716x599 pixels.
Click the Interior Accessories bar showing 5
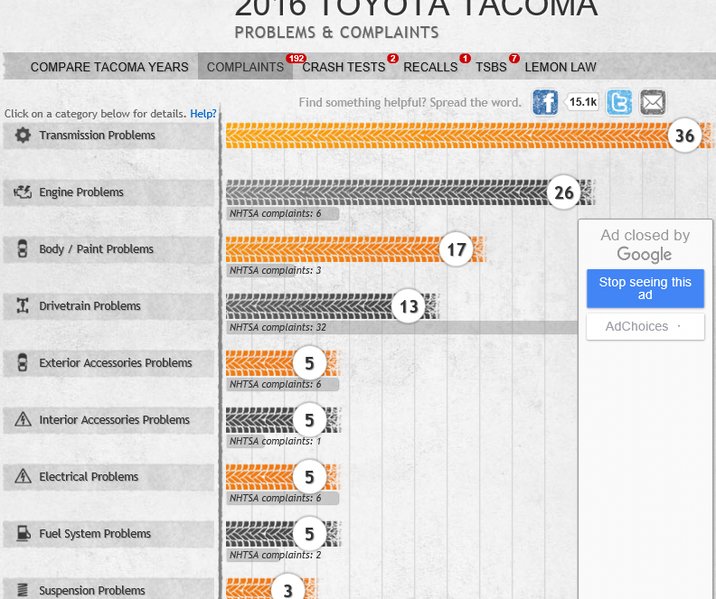pyautogui.click(x=283, y=420)
